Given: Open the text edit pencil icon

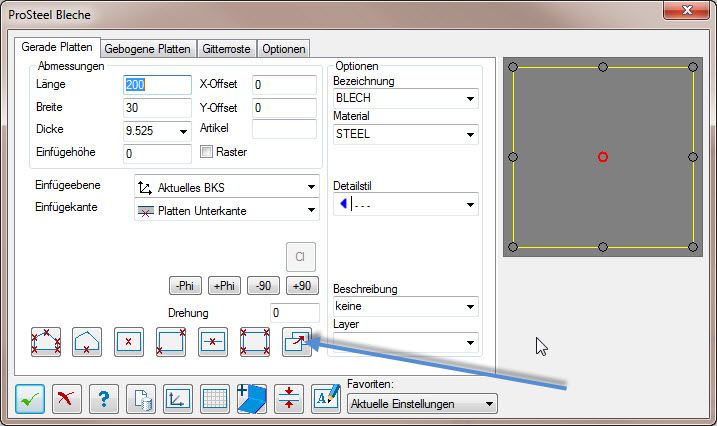Looking at the screenshot, I should (x=326, y=399).
